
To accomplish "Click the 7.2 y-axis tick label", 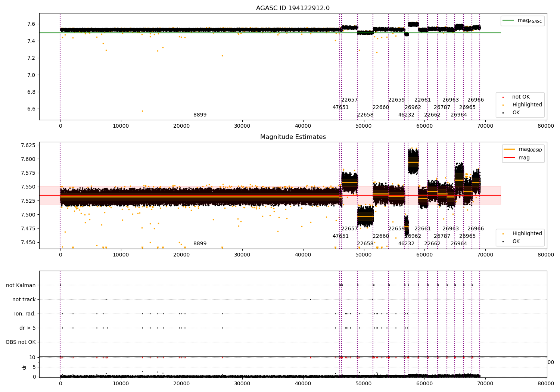I will (x=32, y=58).
